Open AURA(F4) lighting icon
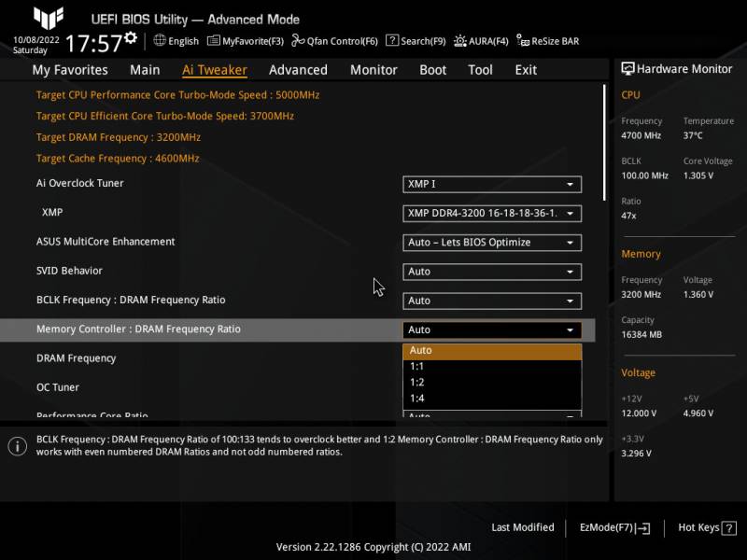747x560 pixels. (459, 41)
